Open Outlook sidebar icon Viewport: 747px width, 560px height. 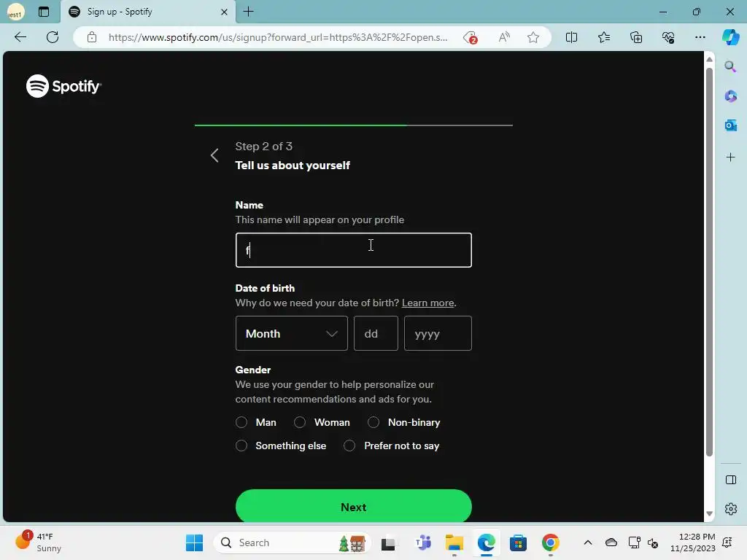pyautogui.click(x=730, y=125)
